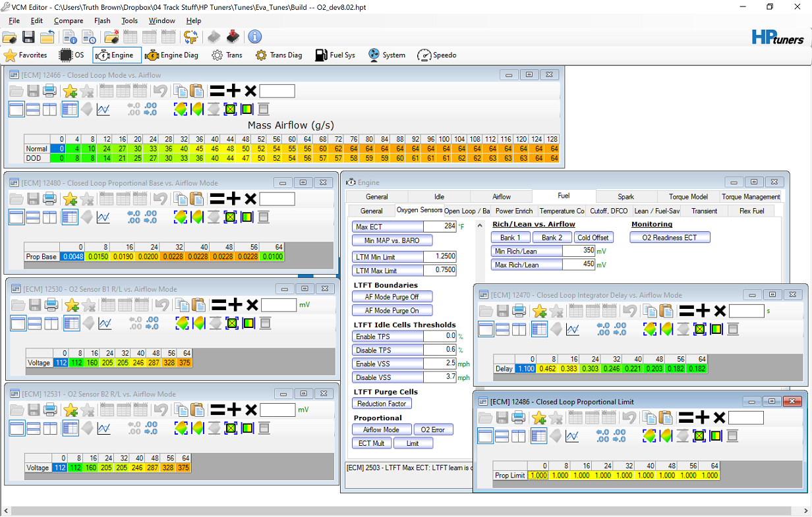
Task: Click the System toolbar icon
Action: coord(386,55)
